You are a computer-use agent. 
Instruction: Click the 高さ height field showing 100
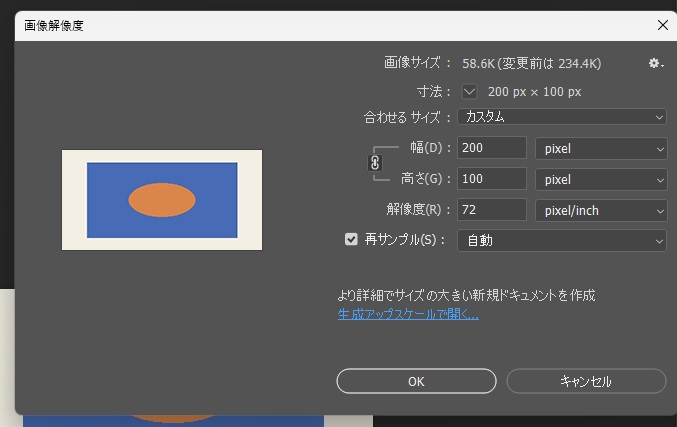[x=492, y=179]
